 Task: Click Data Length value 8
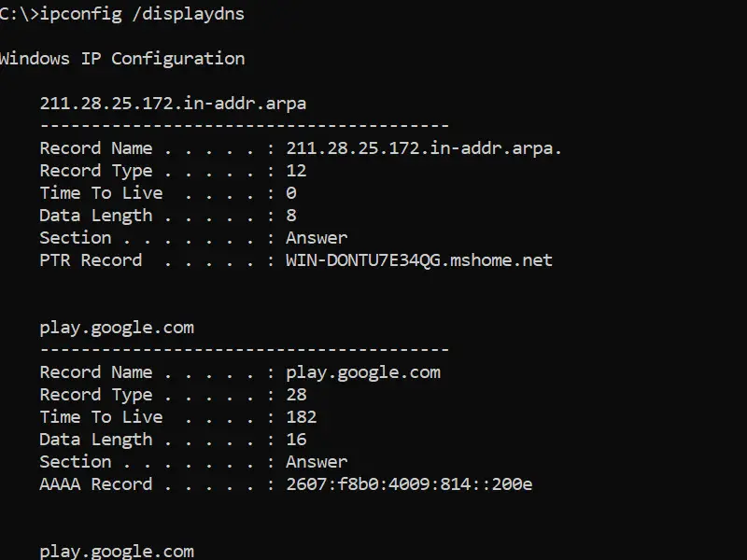coord(291,216)
